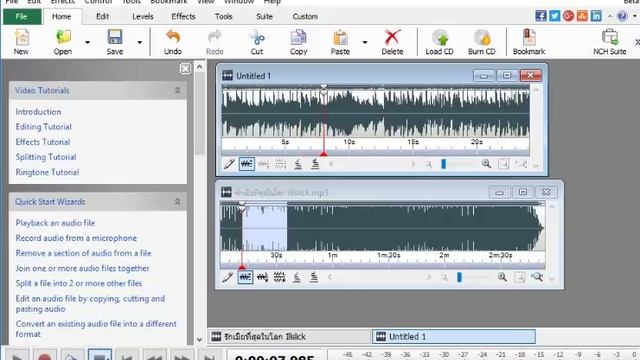Click spectral view icon in mp3 window
This screenshot has width=640, height=360.
[280, 278]
